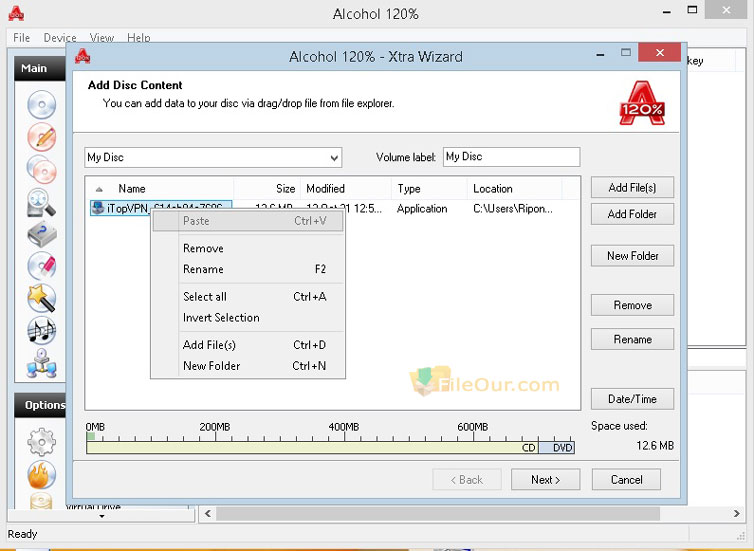Open the Help menu
The height and width of the screenshot is (551, 754).
click(x=138, y=38)
